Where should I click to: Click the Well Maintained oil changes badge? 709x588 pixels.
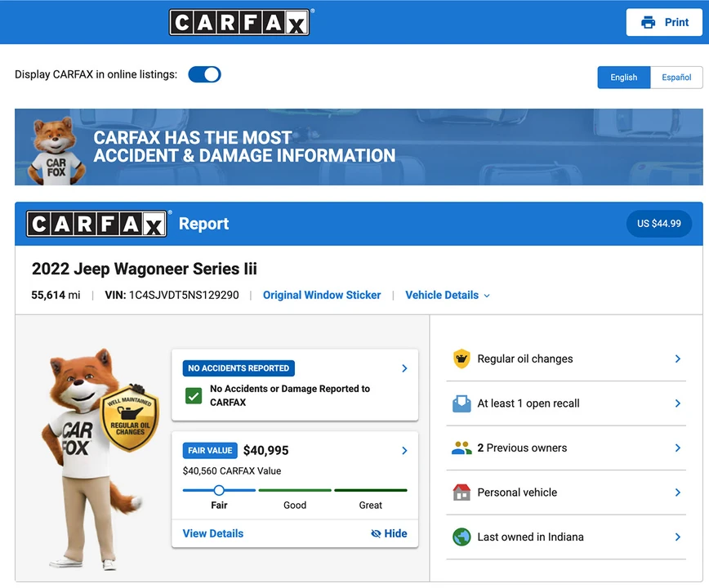click(129, 417)
